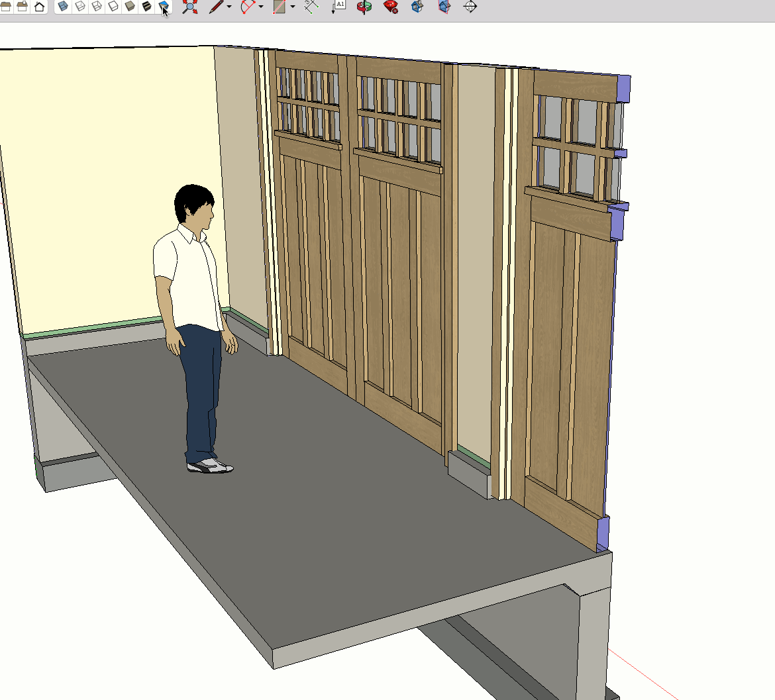Select the rectangle shape tool
The image size is (775, 700).
click(279, 7)
